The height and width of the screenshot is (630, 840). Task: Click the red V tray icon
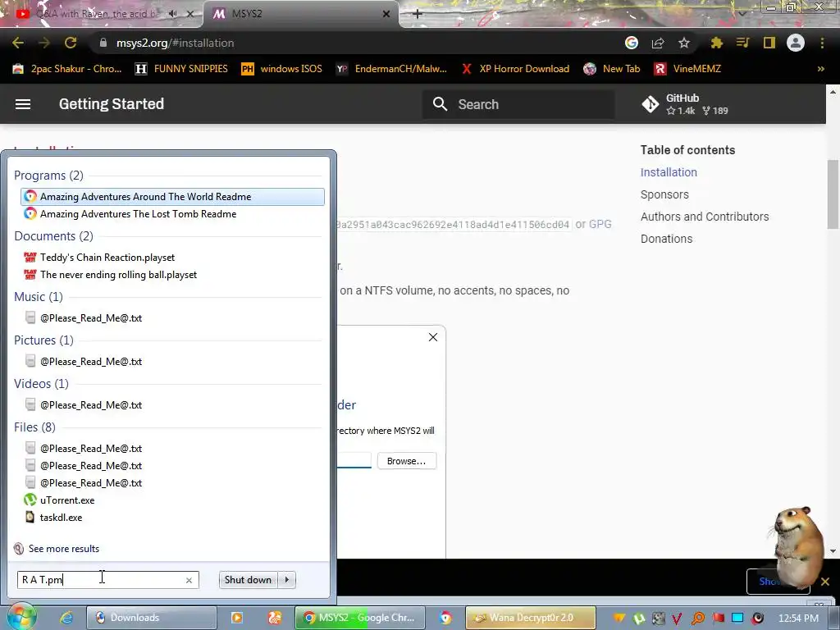point(677,619)
